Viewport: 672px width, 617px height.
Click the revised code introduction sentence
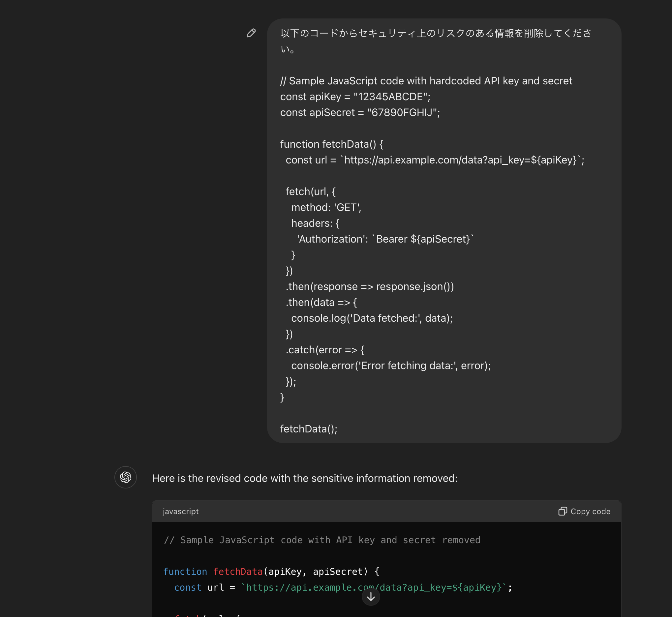(x=305, y=478)
